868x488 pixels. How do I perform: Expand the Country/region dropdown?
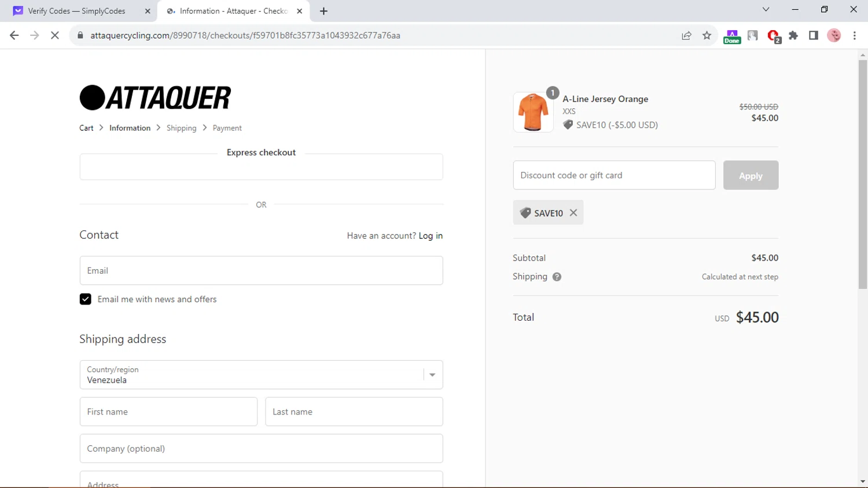(432, 375)
